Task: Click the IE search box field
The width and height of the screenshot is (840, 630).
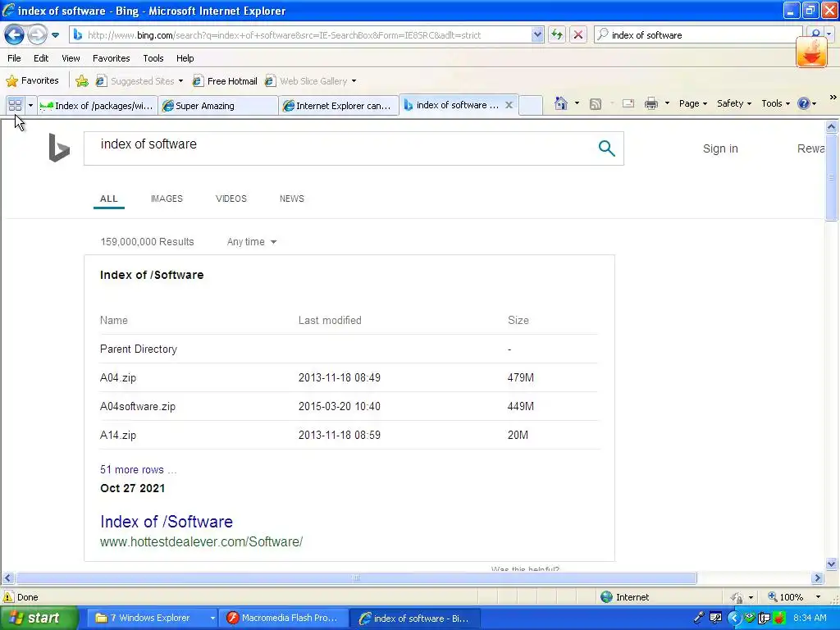Action: (x=696, y=35)
